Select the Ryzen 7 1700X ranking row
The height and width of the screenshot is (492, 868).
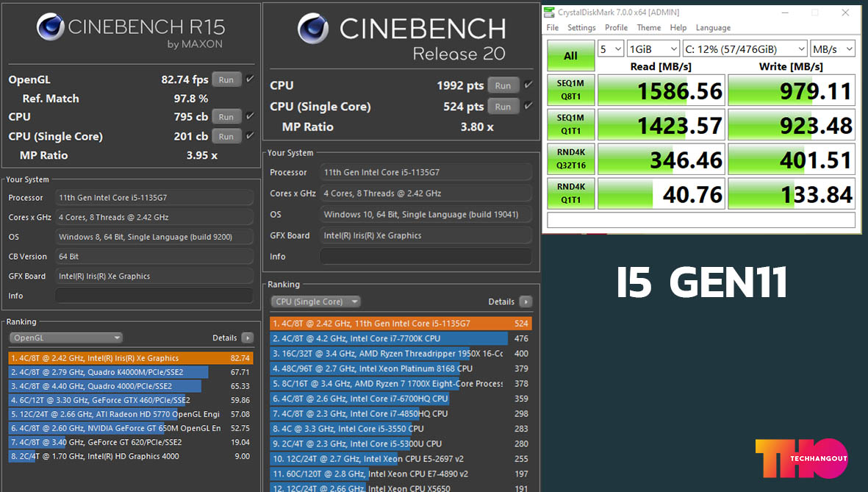coord(401,383)
